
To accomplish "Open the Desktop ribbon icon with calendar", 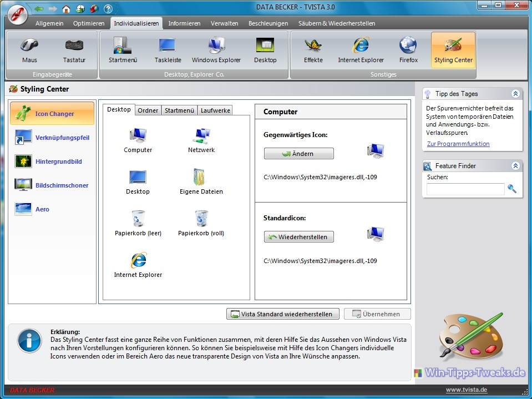I will pyautogui.click(x=265, y=50).
